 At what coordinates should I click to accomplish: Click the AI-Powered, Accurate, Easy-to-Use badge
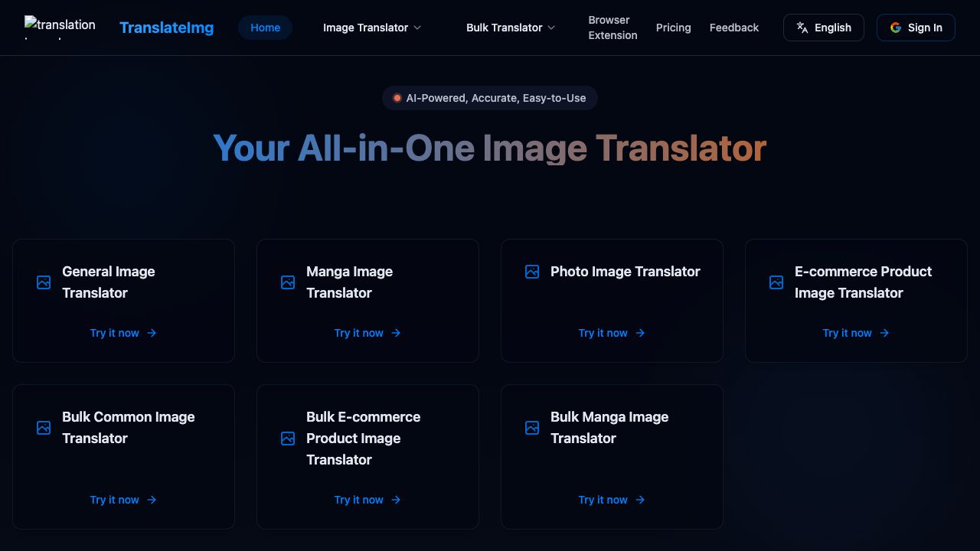pos(489,98)
